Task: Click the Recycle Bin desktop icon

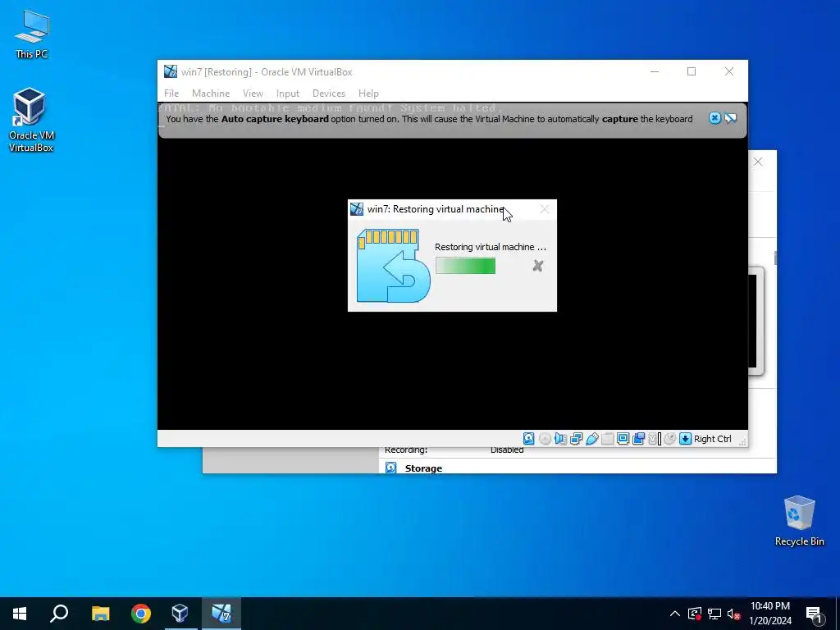Action: pyautogui.click(x=799, y=521)
